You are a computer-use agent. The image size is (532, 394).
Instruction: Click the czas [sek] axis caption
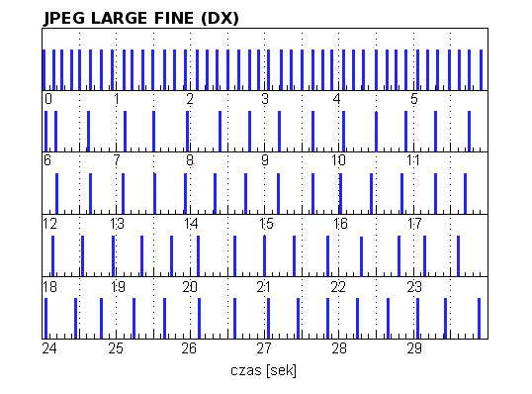point(263,370)
